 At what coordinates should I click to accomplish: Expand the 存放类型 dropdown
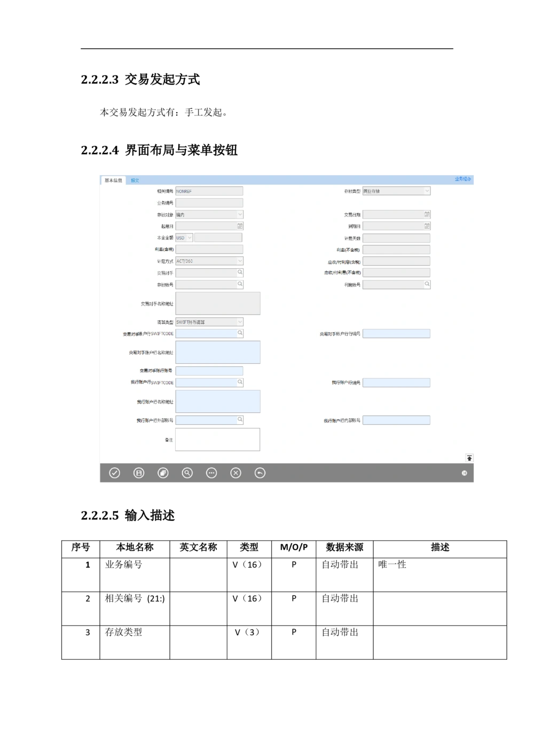(426, 191)
